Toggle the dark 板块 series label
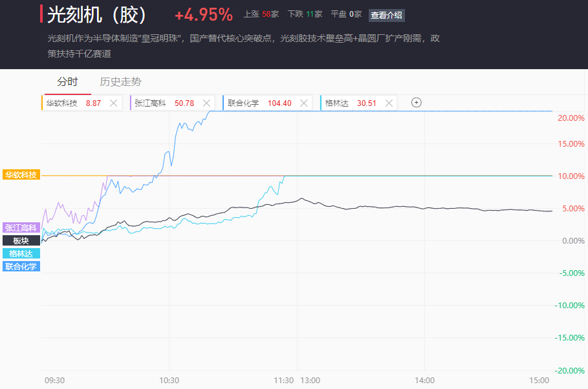Screen dimensions: 588x389 pos(21,240)
